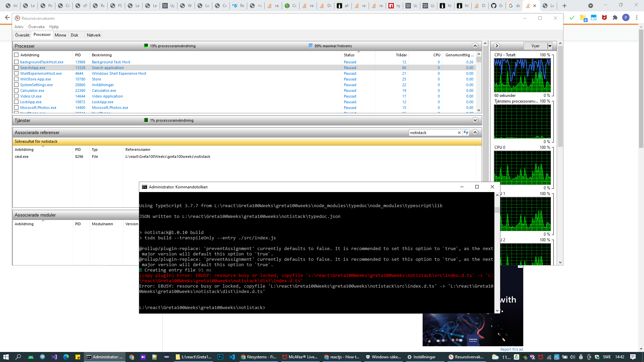Open the Photoshop icon in the taskbar
The height and width of the screenshot is (362, 644).
220,357
